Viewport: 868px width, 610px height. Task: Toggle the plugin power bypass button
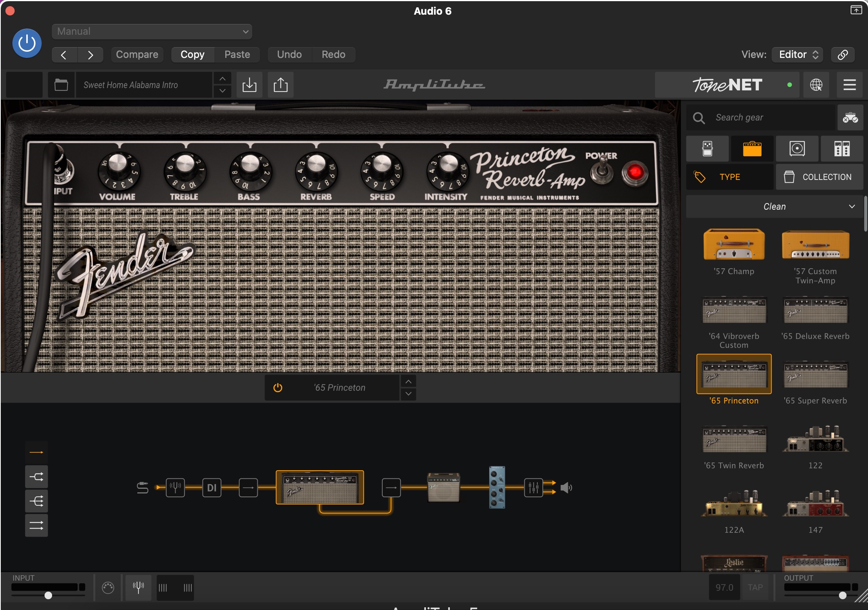[x=27, y=43]
